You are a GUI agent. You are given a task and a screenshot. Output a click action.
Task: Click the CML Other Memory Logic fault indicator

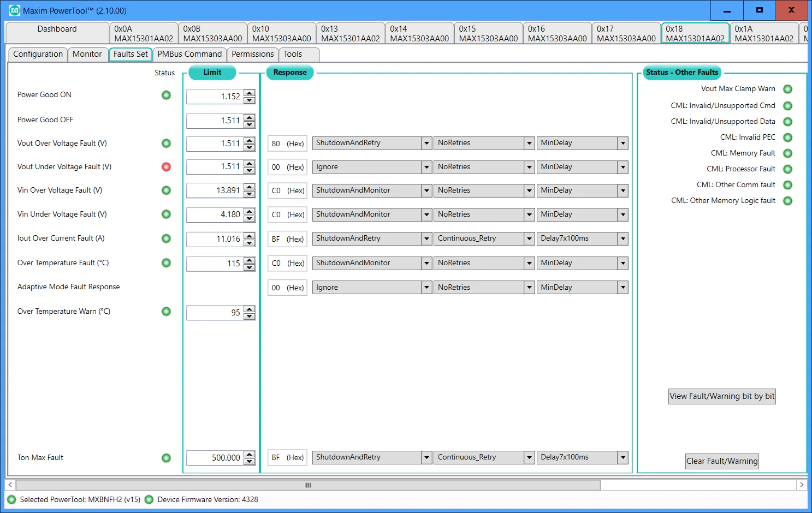(787, 201)
